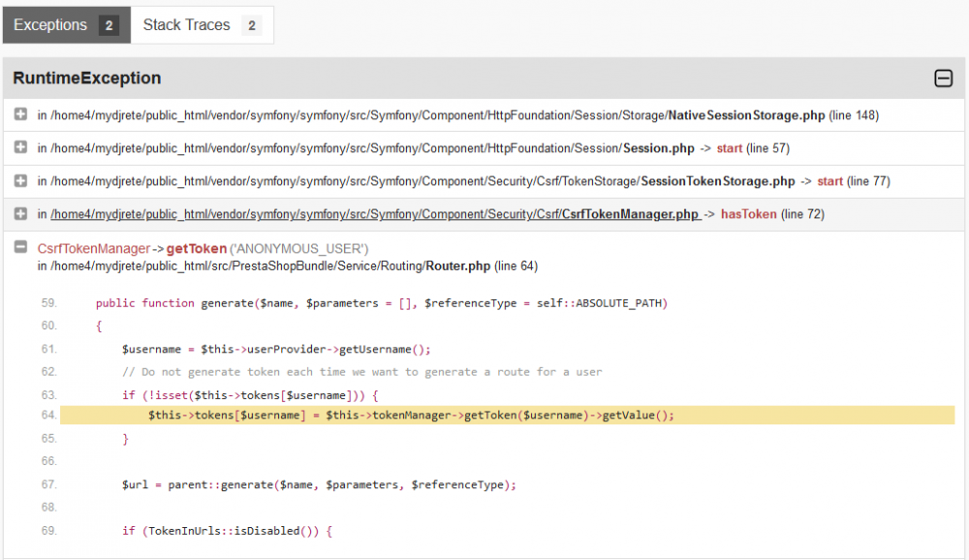
Task: Open the Stack Traces tab
Action: 203,25
